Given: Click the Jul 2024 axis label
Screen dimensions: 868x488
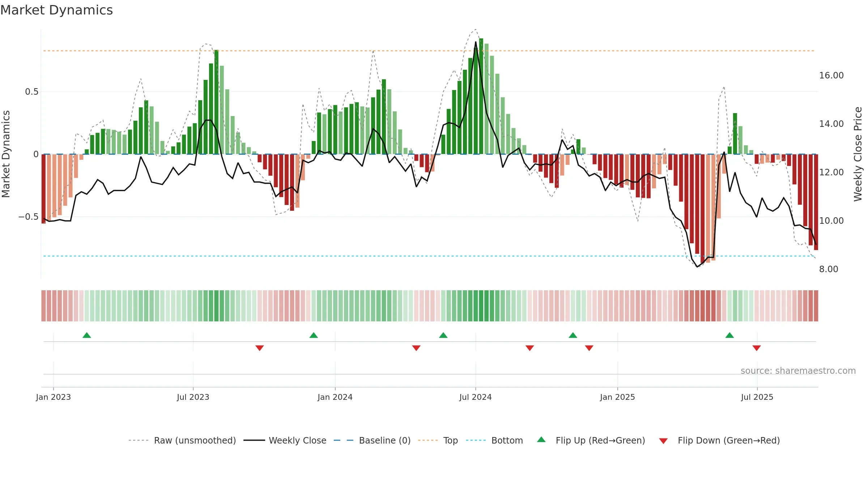Looking at the screenshot, I should (476, 397).
